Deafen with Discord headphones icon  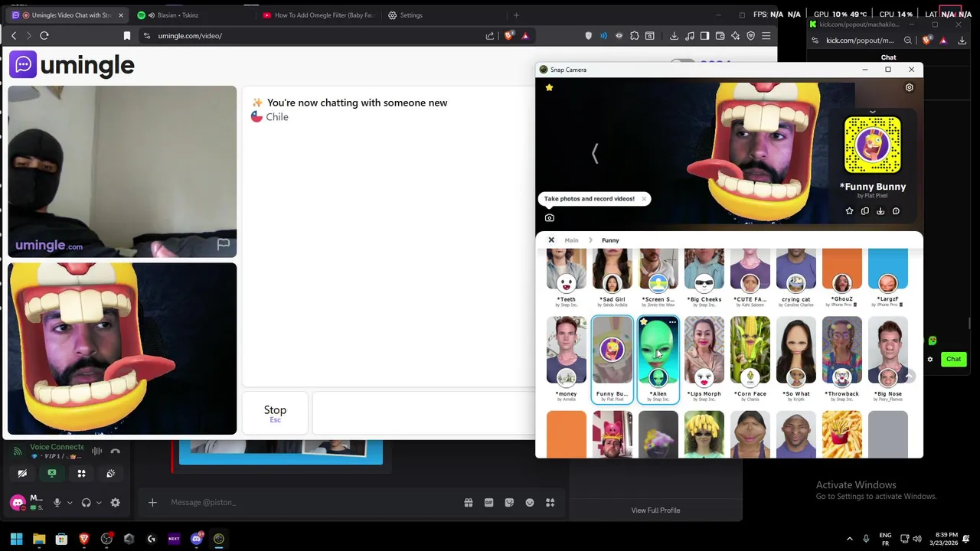86,503
